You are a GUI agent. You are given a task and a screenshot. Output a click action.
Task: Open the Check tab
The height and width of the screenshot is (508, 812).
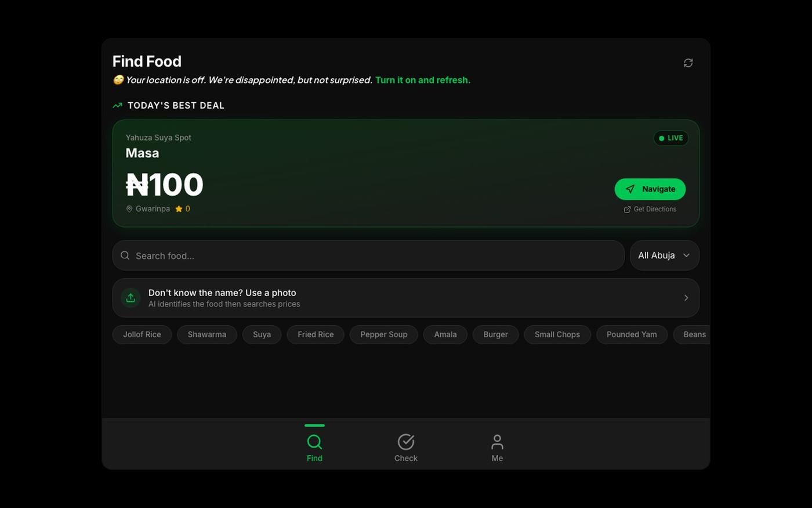pyautogui.click(x=406, y=448)
